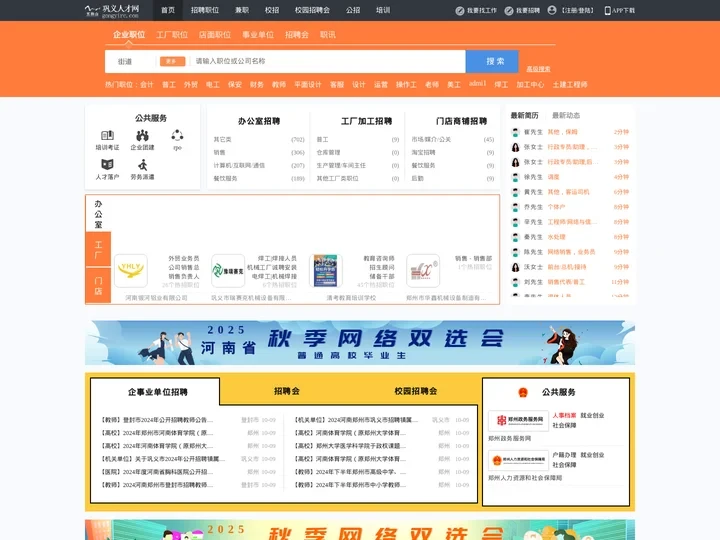This screenshot has width=720, height=540.
Task: Open the 瑞赛克 green company logo
Action: [x=228, y=271]
